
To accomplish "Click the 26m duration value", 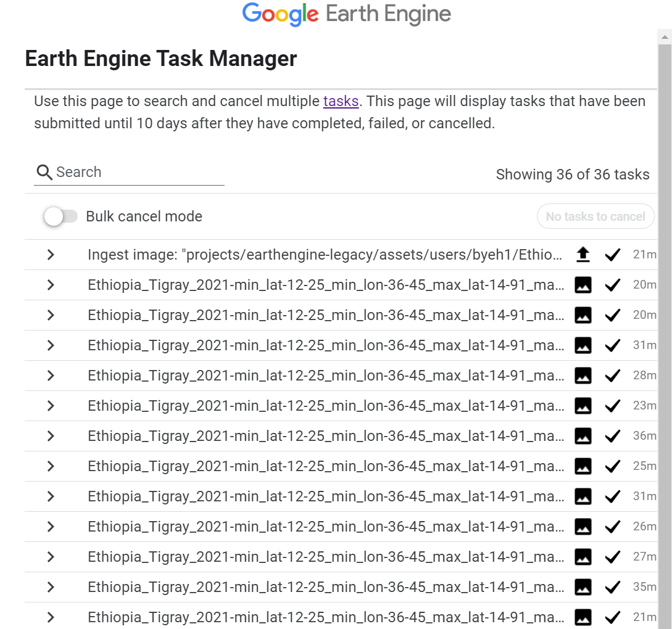I will click(x=645, y=526).
